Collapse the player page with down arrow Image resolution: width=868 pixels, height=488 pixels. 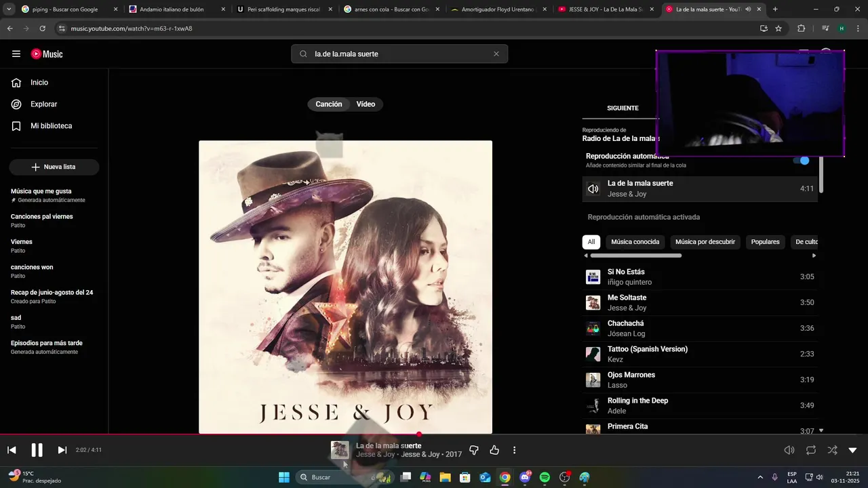pos(853,450)
